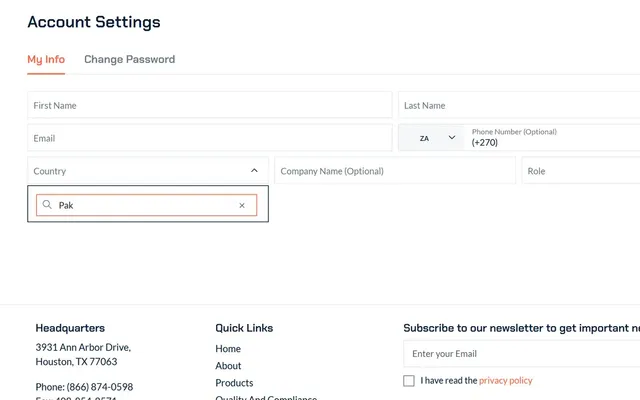Select the 3931 Ann Arbor Drive address
Viewport: 640px width, 400px height.
pyautogui.click(x=83, y=347)
